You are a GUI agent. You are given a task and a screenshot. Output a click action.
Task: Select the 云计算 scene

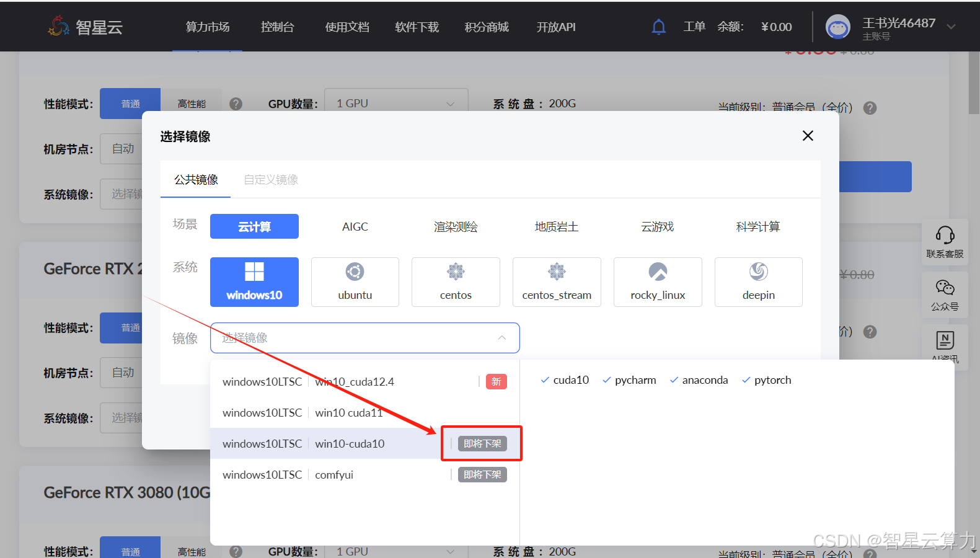pyautogui.click(x=254, y=226)
